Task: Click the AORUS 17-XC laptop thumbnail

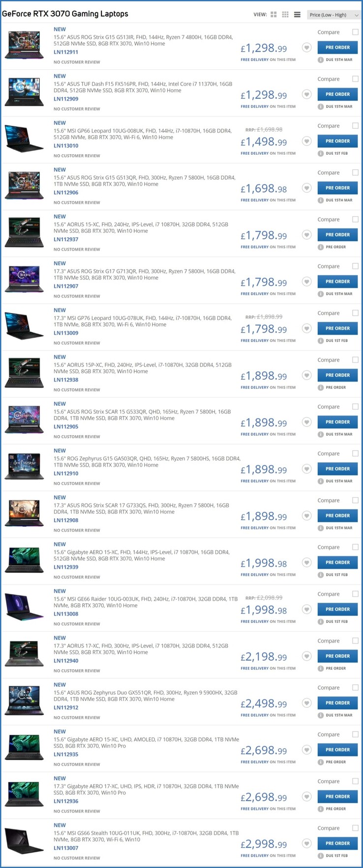Action: 24,654
